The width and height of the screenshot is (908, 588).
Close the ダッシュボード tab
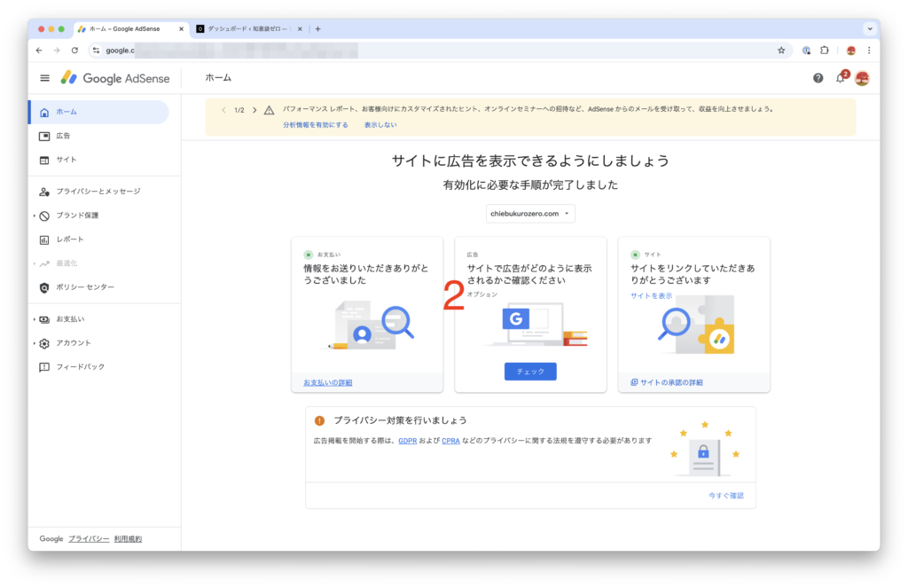[x=300, y=29]
